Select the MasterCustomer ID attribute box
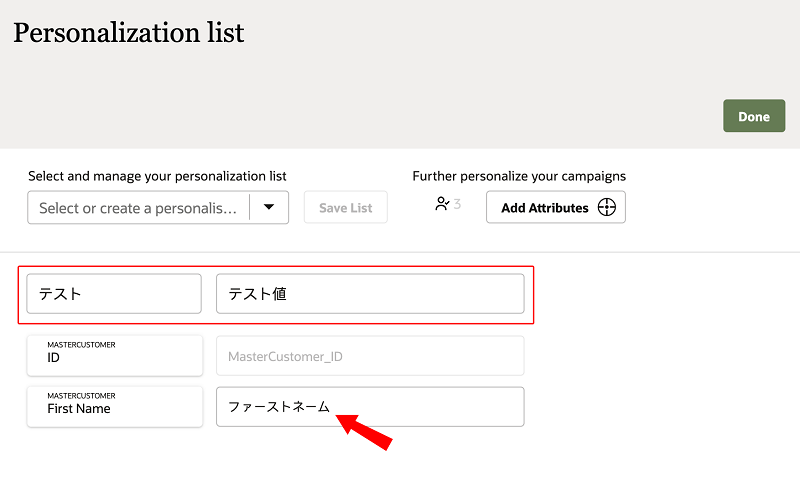Screen dimensions: 800x486 114,356
